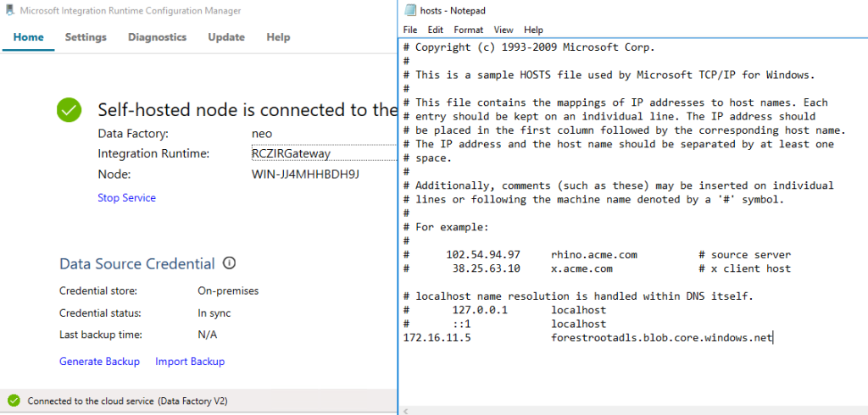Click the green connected checkmark icon beside heading
The height and width of the screenshot is (415, 868).
pyautogui.click(x=70, y=110)
